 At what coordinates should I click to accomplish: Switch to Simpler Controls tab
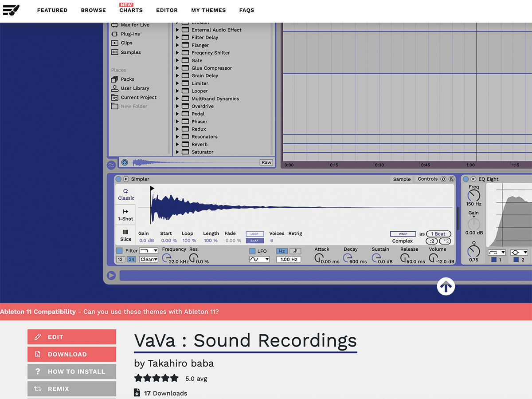coord(427,179)
